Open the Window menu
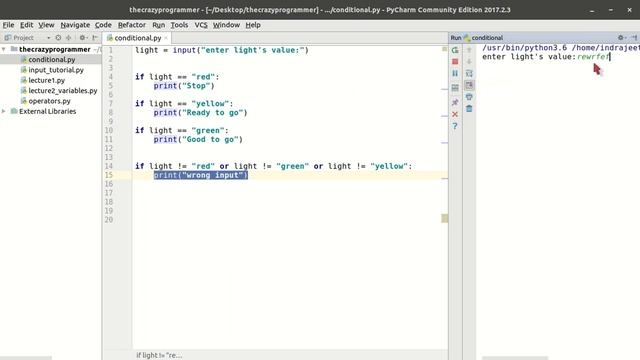This screenshot has width=640, height=360. coord(226,25)
